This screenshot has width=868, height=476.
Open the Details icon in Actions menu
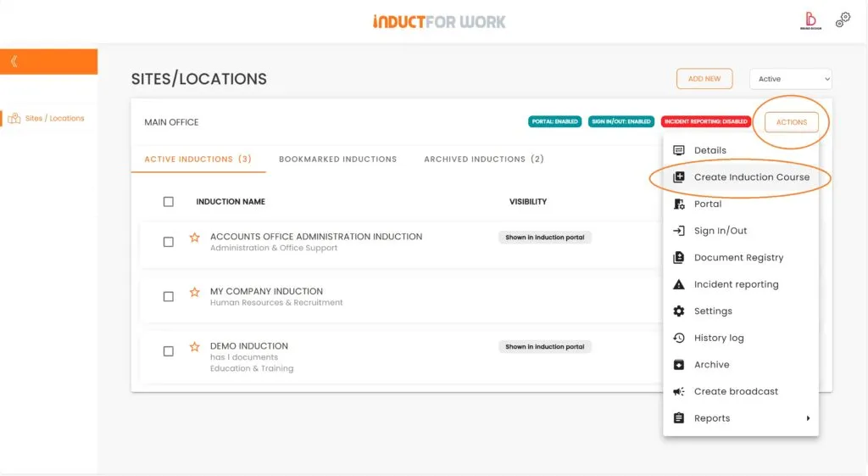(x=679, y=150)
